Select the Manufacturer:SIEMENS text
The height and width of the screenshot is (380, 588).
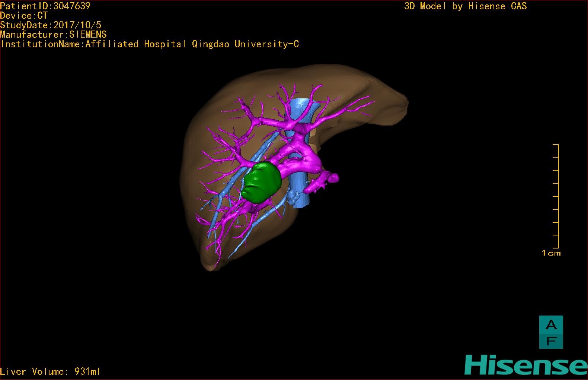click(53, 35)
